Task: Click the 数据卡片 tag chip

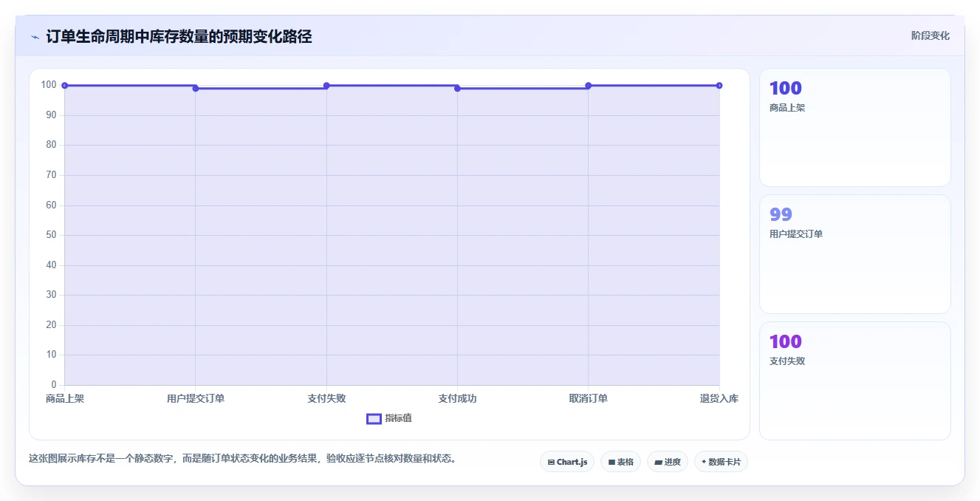Action: coord(721,462)
